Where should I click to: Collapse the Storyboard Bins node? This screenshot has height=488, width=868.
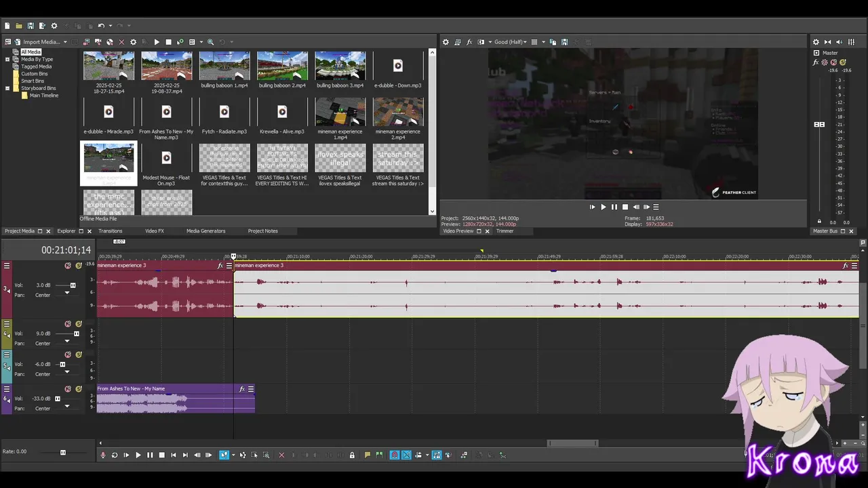(7, 88)
